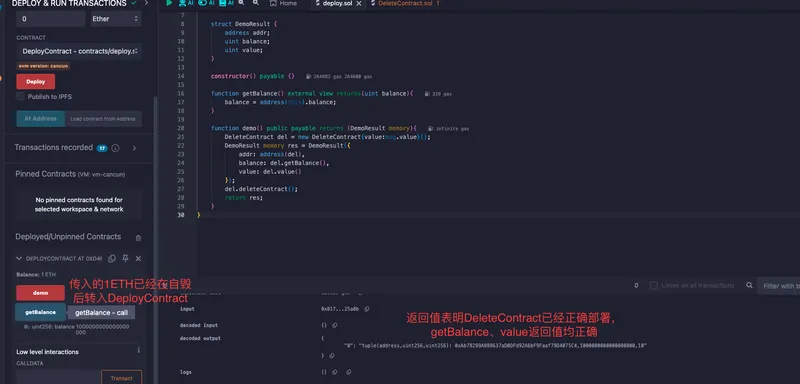Screen dimensions: 800x384
Task: Copy the input value 0x017...25a0b
Action: tap(367, 309)
